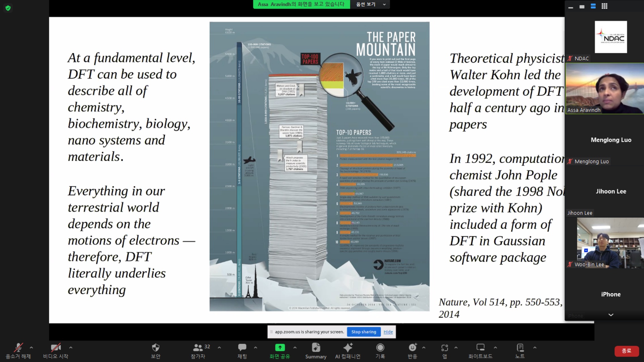This screenshot has height=362, width=644.
Task: Switch video panel to stacked strip view
Action: pyautogui.click(x=593, y=6)
